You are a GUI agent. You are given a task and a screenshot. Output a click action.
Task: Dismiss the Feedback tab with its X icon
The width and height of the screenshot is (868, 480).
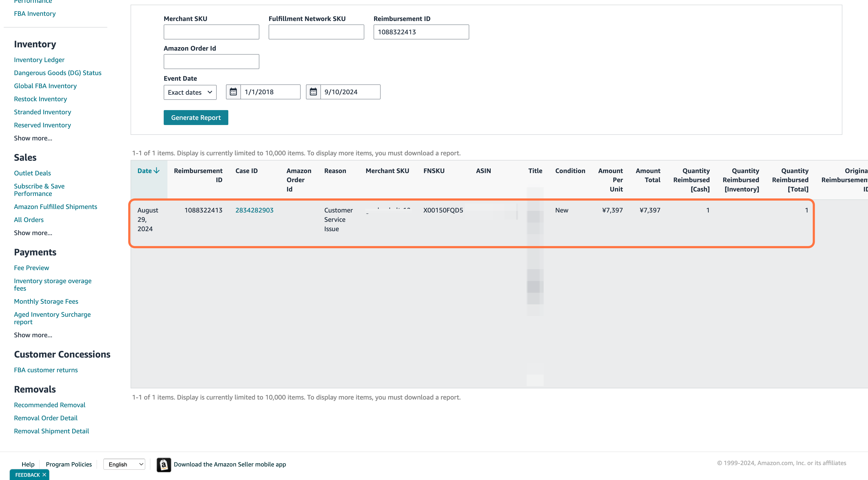(x=44, y=475)
